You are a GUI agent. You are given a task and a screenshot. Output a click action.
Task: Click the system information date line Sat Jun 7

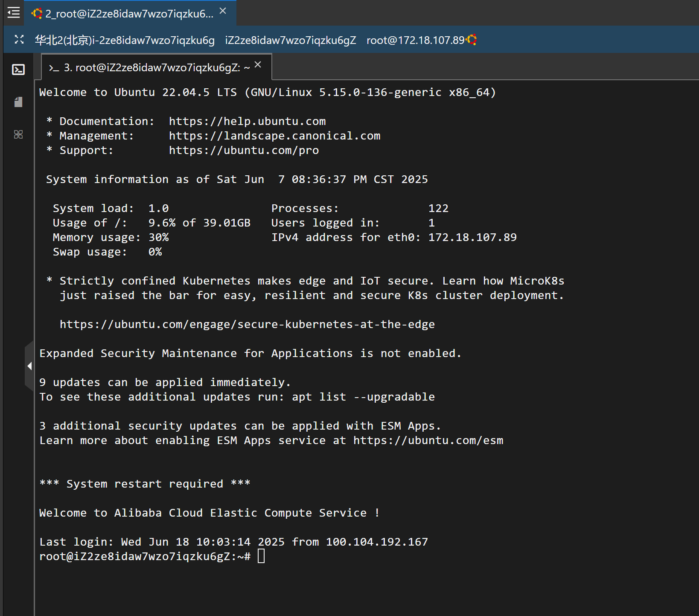(x=237, y=179)
